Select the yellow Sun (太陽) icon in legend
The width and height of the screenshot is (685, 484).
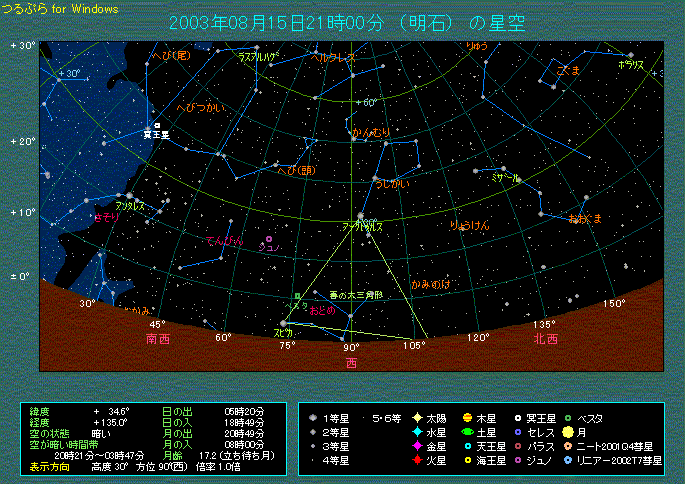(x=417, y=417)
